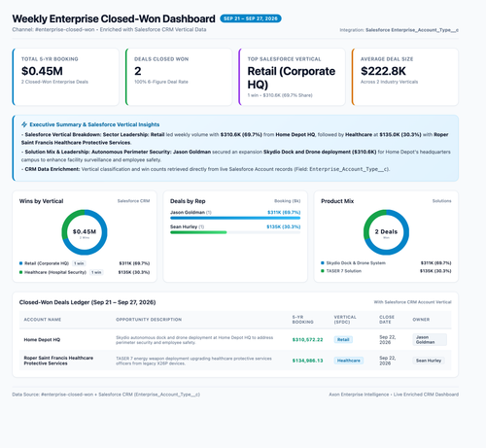This screenshot has width=486, height=448.
Task: Click the Skydio autonomous dock opportunity description
Action: pos(194,340)
